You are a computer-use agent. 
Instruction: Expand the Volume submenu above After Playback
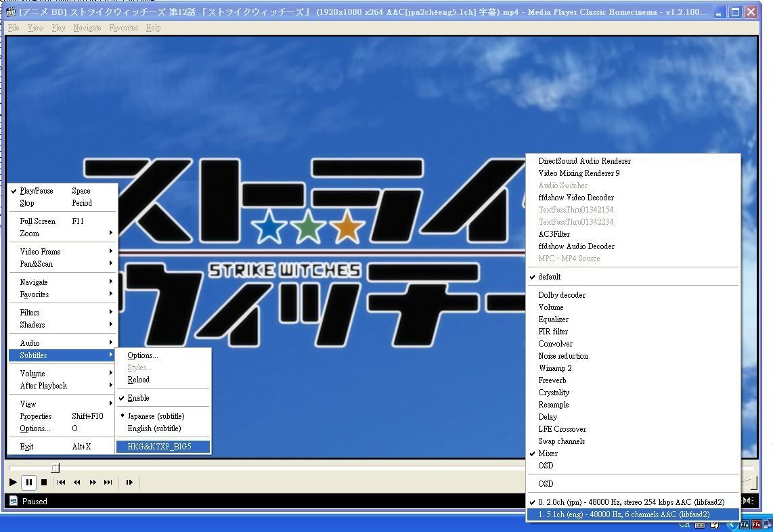tap(63, 374)
